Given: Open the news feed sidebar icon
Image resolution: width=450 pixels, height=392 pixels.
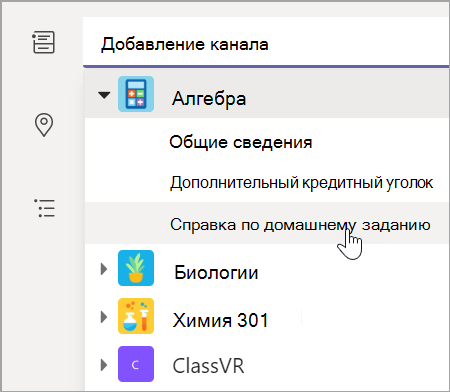Looking at the screenshot, I should tap(43, 42).
